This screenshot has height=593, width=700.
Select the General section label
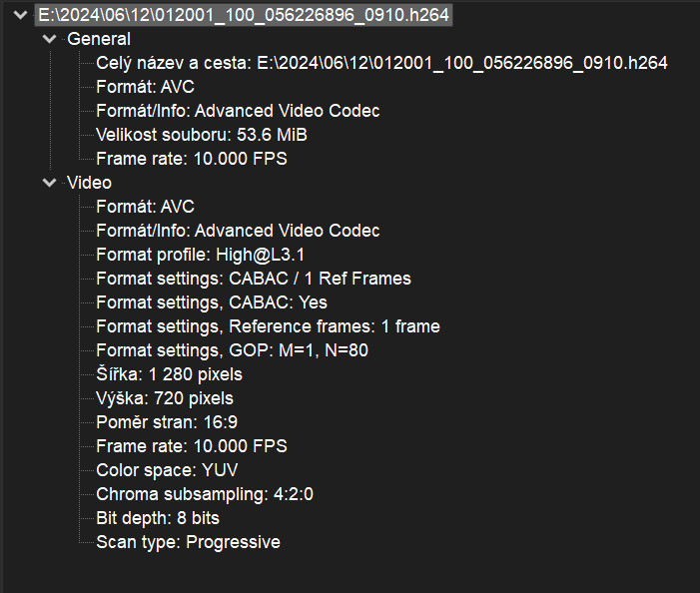pyautogui.click(x=98, y=40)
